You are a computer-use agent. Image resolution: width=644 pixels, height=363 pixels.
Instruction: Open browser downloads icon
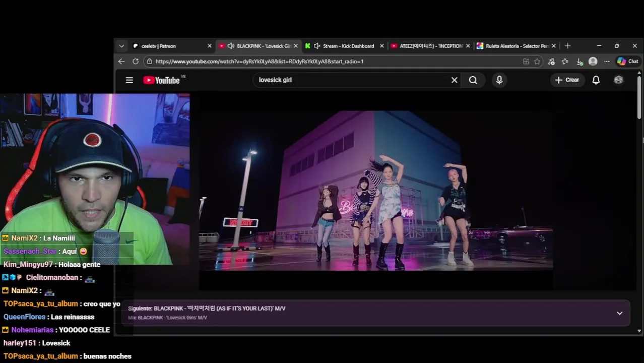pos(579,62)
